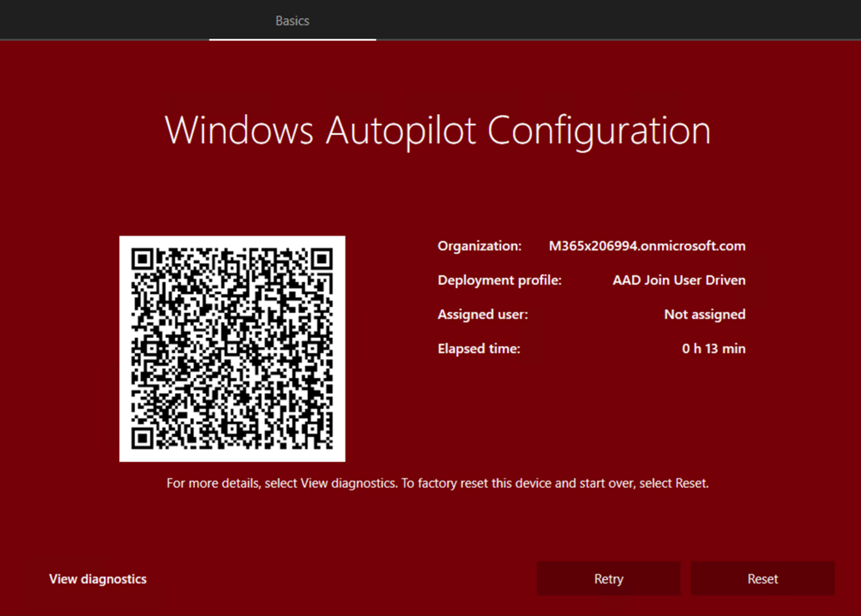The width and height of the screenshot is (861, 616).
Task: Click the Deployment profile label
Action: 499,280
